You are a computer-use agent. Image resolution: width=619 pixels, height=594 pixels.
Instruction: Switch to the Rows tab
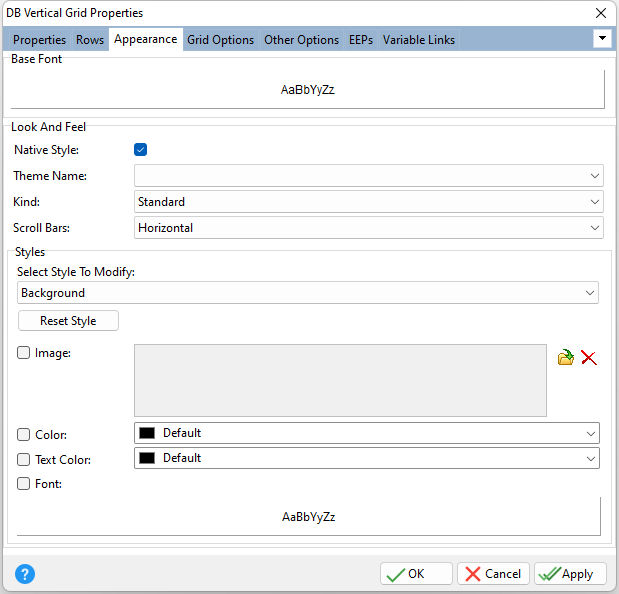[x=90, y=39]
